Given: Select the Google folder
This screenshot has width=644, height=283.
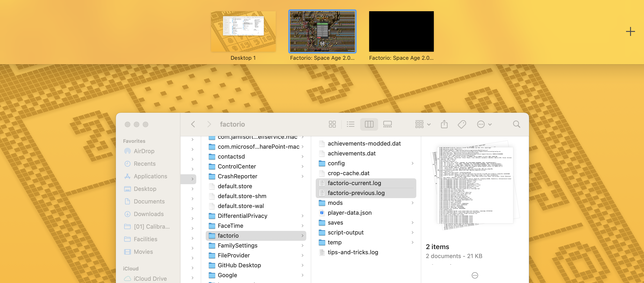Looking at the screenshot, I should pyautogui.click(x=256, y=275).
